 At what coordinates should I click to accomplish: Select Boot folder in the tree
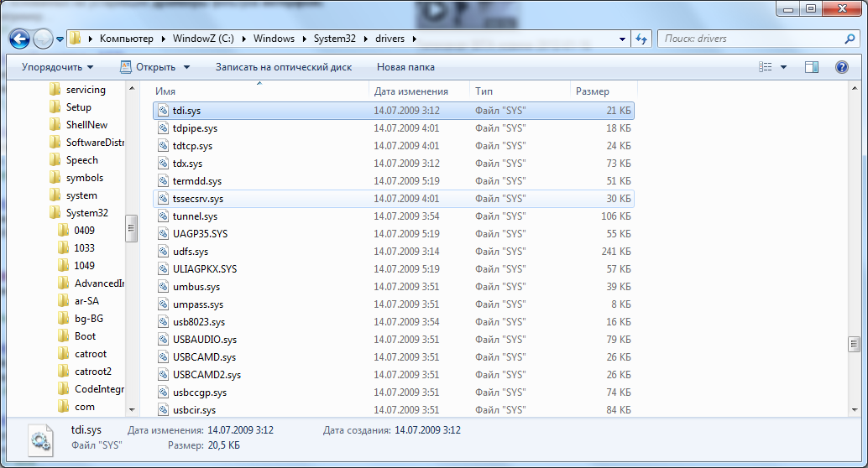85,336
